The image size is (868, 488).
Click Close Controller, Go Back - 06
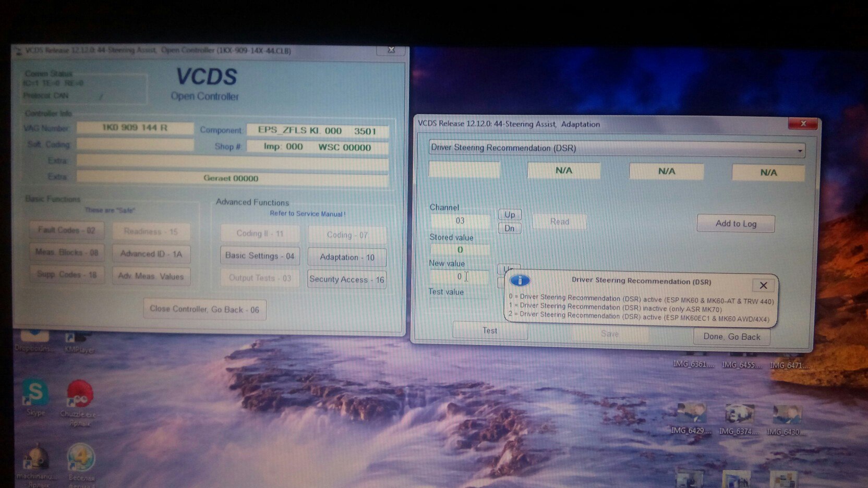(204, 309)
